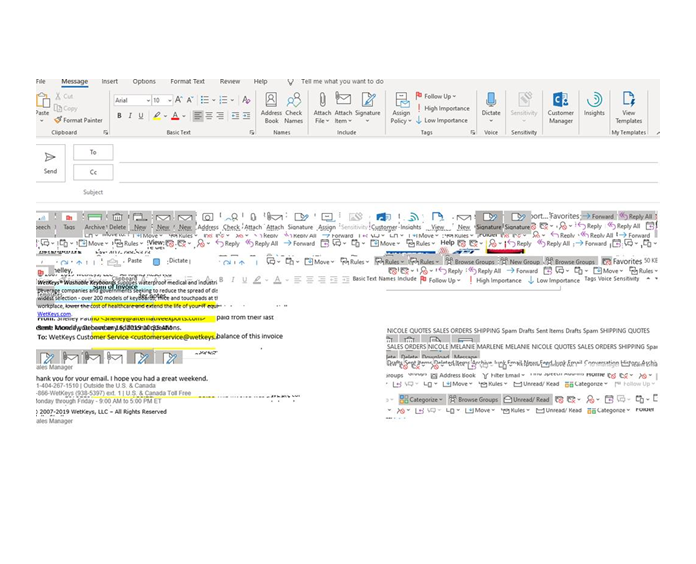Mark message as High Importance
The width and height of the screenshot is (696, 564).
click(x=443, y=108)
